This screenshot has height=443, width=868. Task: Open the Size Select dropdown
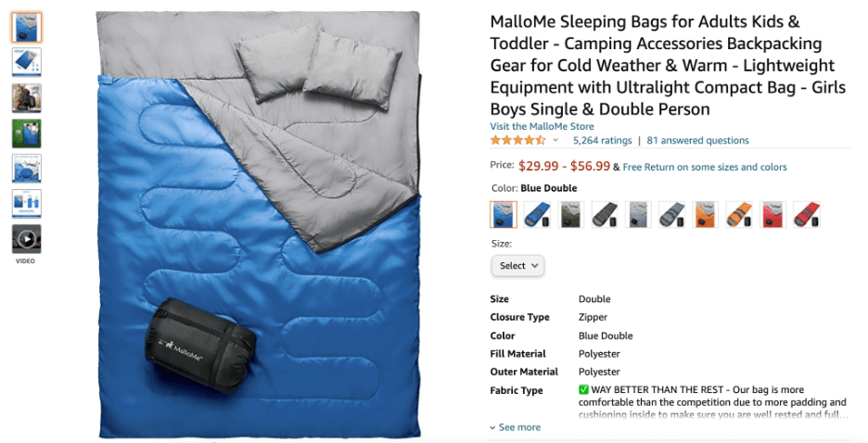517,266
